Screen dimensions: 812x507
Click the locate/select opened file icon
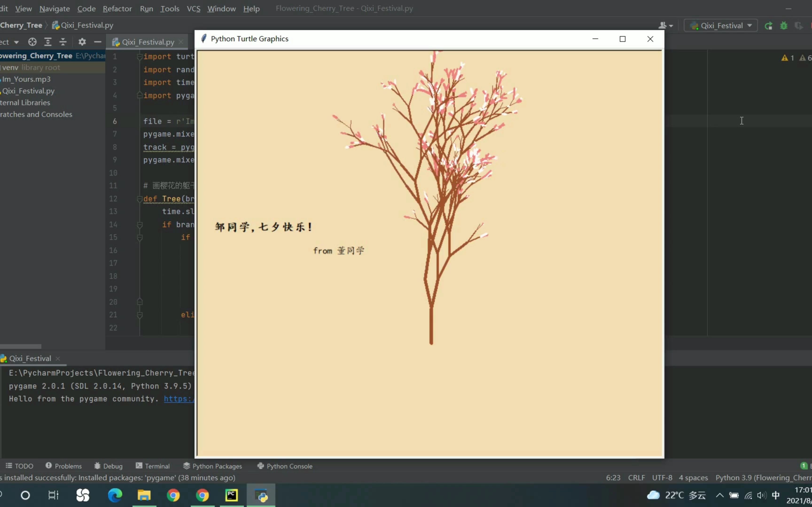point(32,42)
